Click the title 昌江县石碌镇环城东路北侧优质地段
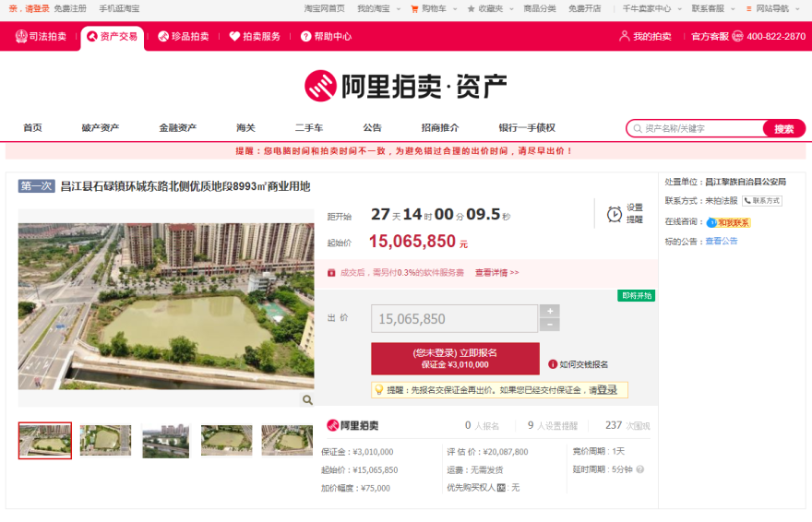 pyautogui.click(x=185, y=186)
